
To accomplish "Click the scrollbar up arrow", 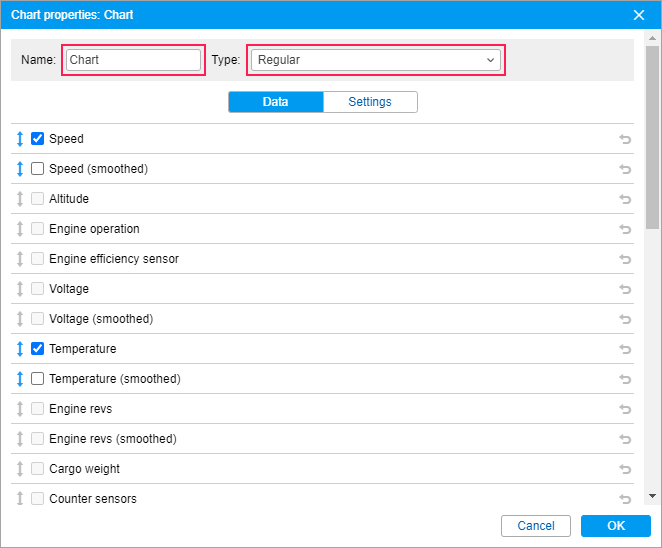I will [652, 38].
